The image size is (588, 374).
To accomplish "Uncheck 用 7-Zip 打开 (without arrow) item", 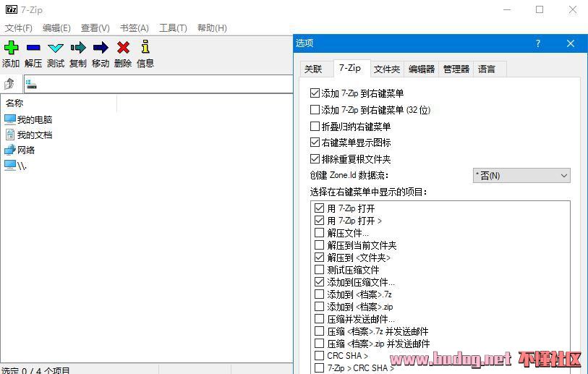I will [319, 208].
